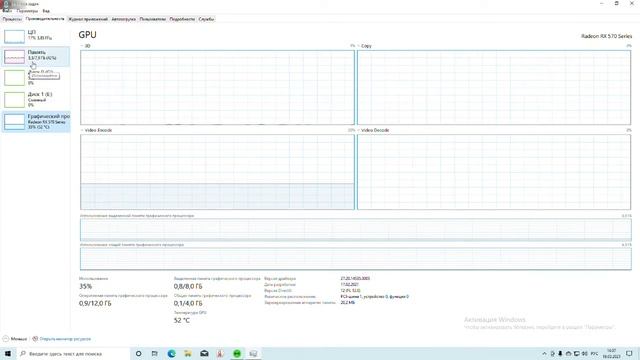This screenshot has width=640, height=360.
Task: Click the Меньше fewer details button
Action: click(x=18, y=339)
